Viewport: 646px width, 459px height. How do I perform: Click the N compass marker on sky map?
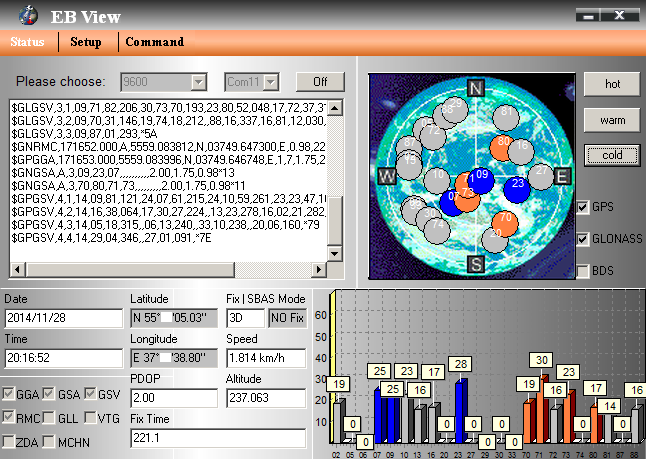click(x=476, y=89)
